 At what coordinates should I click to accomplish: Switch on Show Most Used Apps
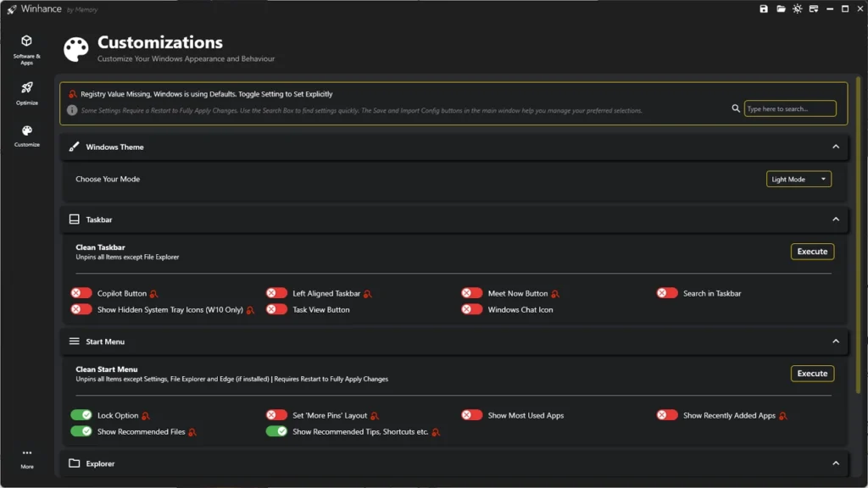[x=472, y=415]
